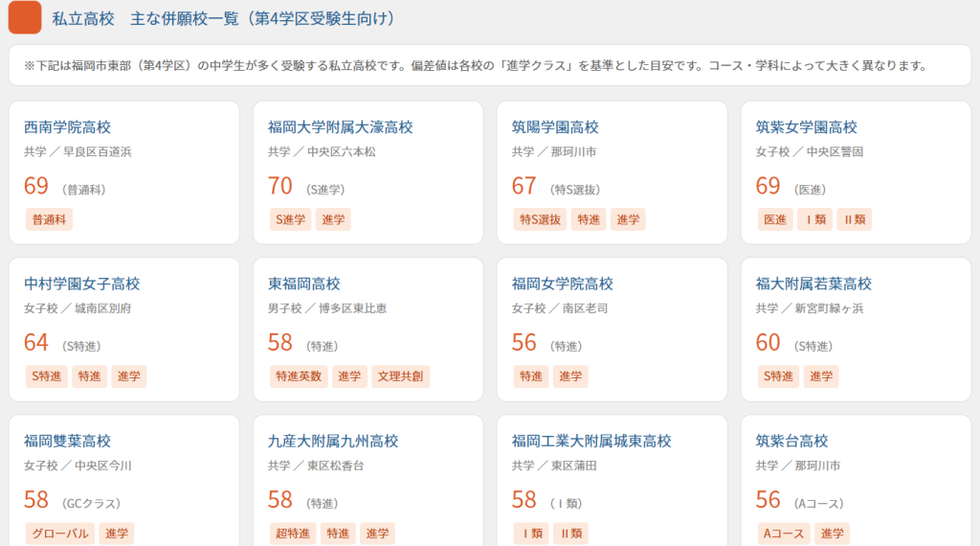980x546 pixels.
Task: Open the 筑紫台高校 card title
Action: click(x=791, y=441)
